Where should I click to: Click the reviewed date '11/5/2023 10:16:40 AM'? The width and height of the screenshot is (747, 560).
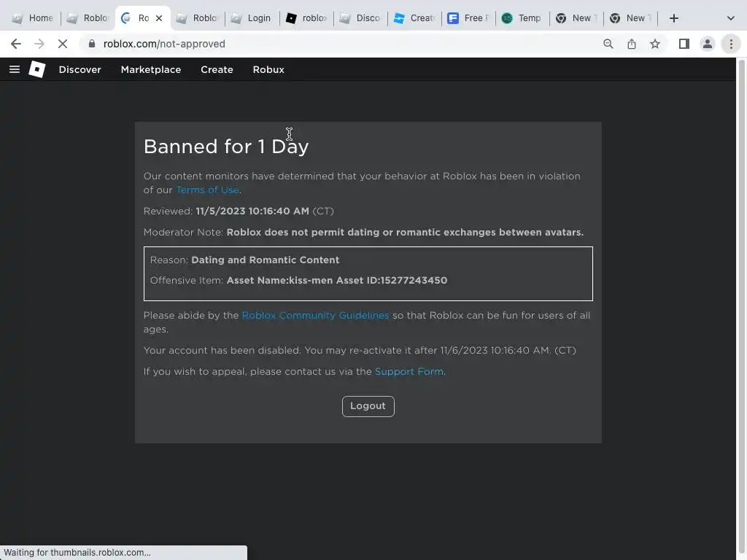point(252,211)
